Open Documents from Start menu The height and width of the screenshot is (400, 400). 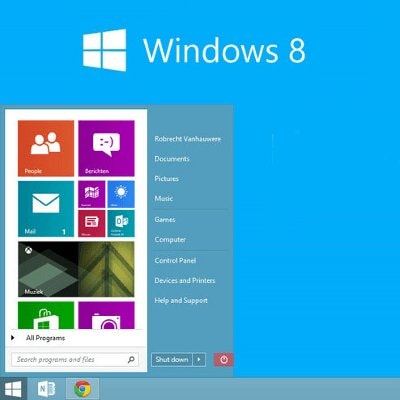(x=172, y=159)
